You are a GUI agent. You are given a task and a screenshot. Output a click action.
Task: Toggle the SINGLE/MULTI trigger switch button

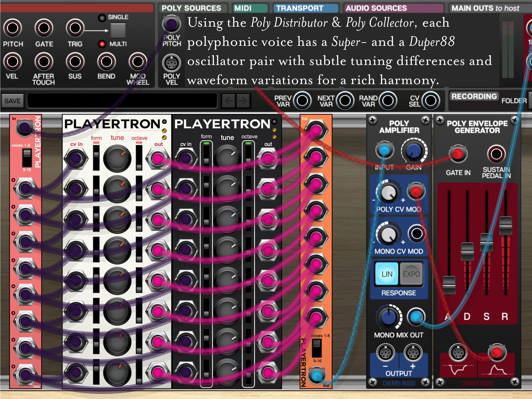(118, 30)
